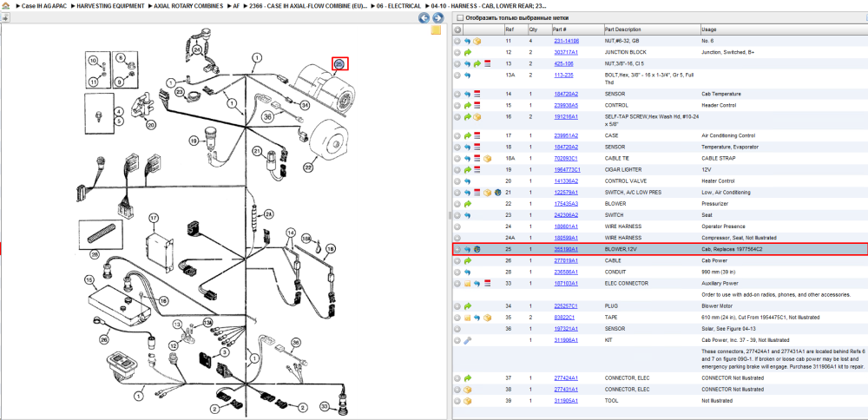
Task: Open AXIAL ROTARY COMBINES breadcrumb
Action: [x=188, y=5]
